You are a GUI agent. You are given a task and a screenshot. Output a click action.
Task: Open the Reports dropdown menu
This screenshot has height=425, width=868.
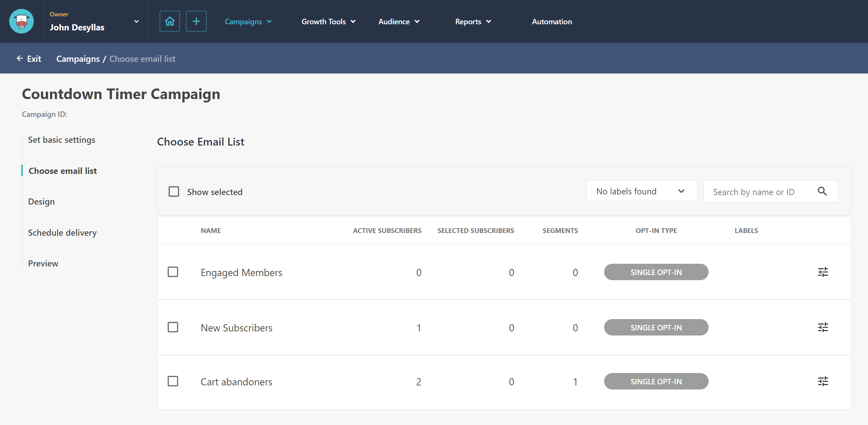coord(472,22)
